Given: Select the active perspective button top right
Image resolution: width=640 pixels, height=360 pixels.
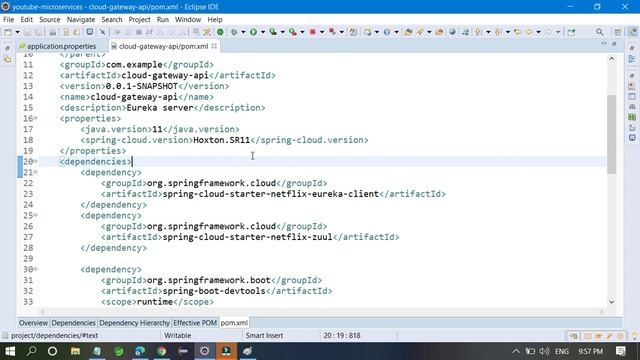Looking at the screenshot, I should (x=632, y=32).
